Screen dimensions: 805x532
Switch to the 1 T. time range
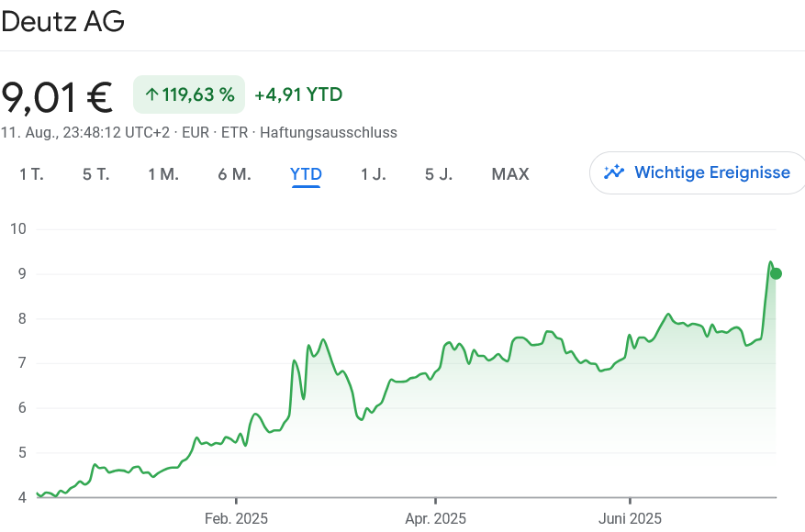30,173
